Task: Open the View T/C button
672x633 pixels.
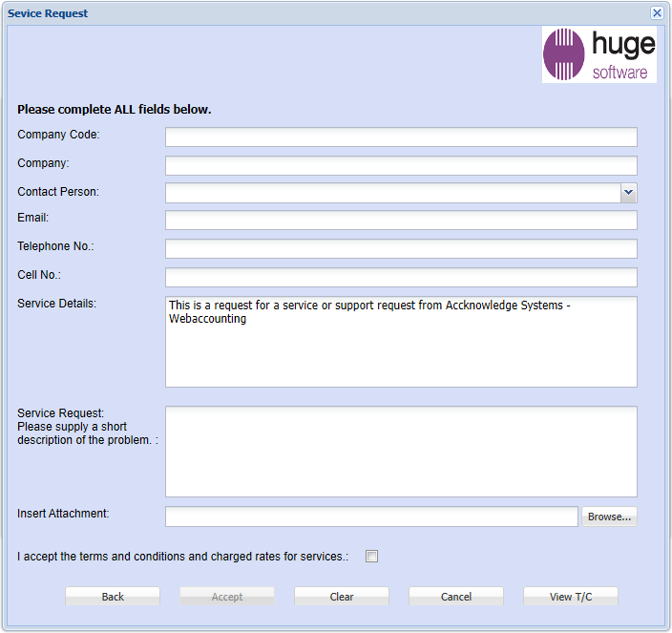Action: 571,597
